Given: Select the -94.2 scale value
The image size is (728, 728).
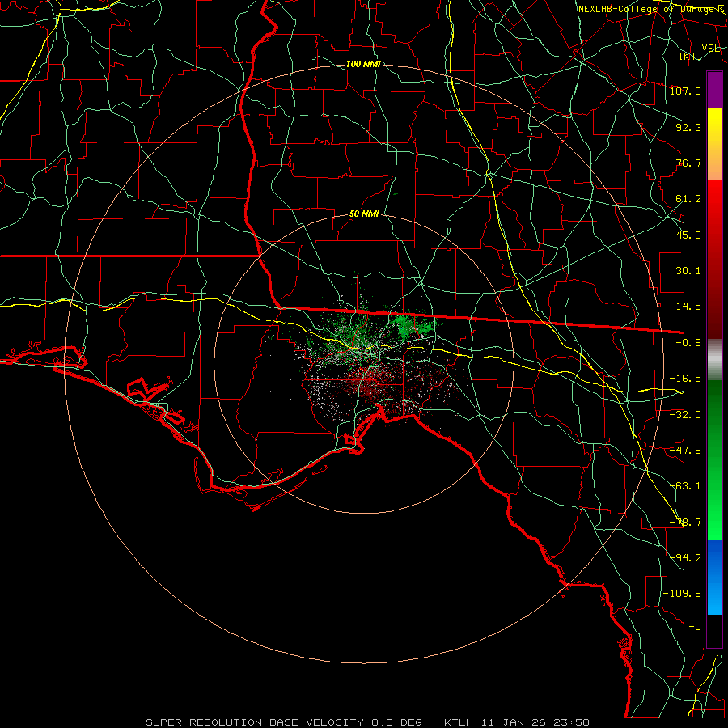Looking at the screenshot, I should point(685,558).
